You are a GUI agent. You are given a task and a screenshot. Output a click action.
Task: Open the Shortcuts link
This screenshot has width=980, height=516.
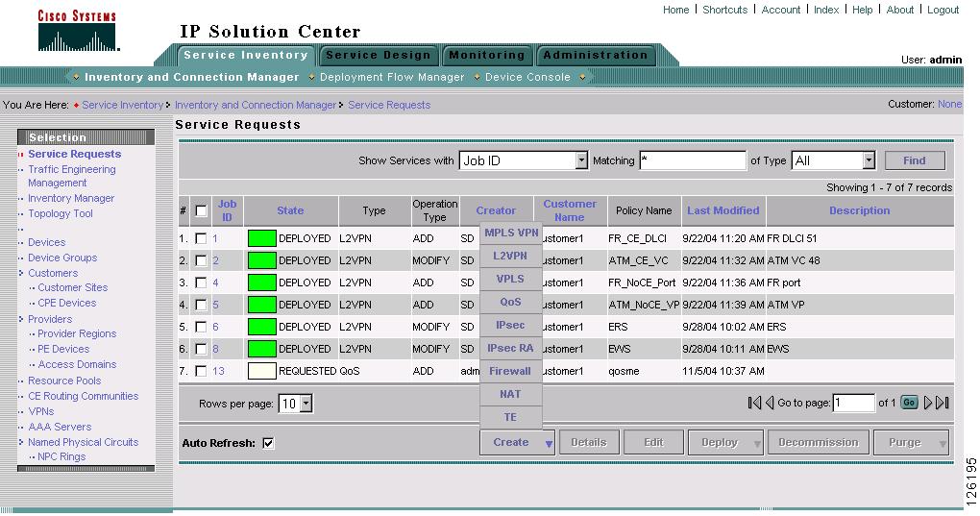coord(725,10)
